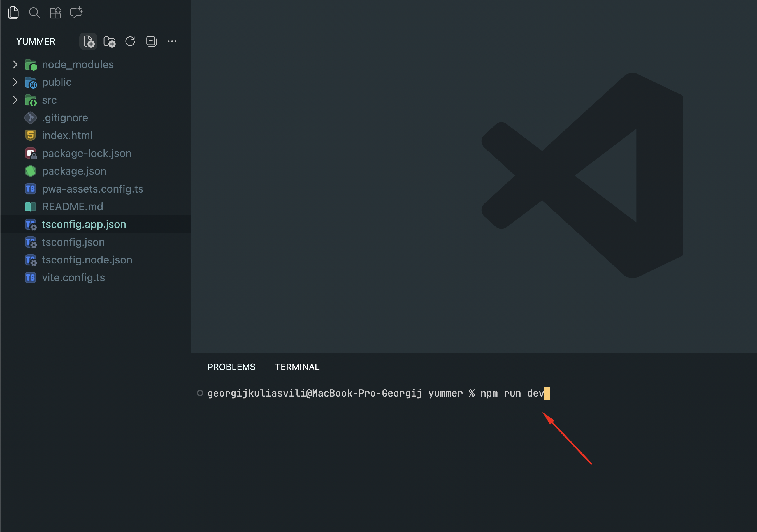
Task: Open vite.config.ts in the editor
Action: pos(73,277)
